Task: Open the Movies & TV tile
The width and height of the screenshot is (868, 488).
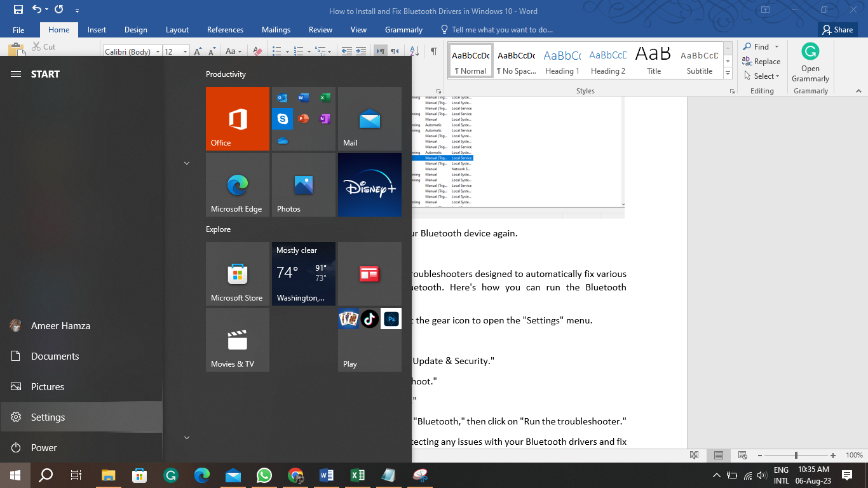Action: pyautogui.click(x=238, y=340)
